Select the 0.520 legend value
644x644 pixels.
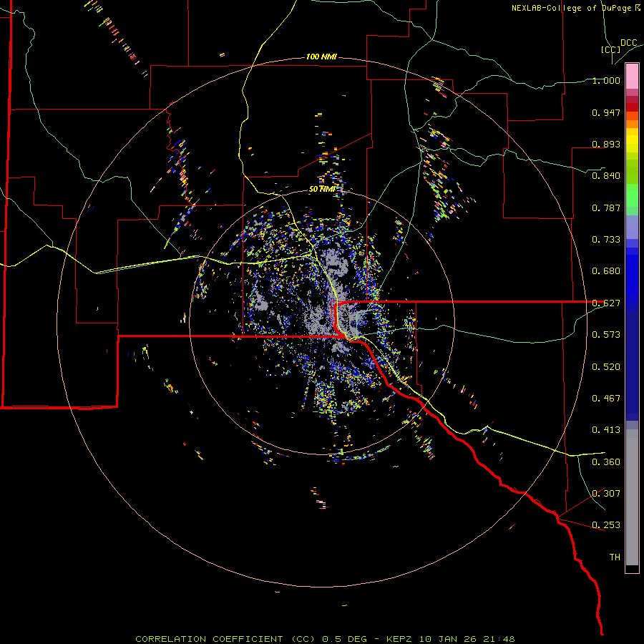pos(606,367)
